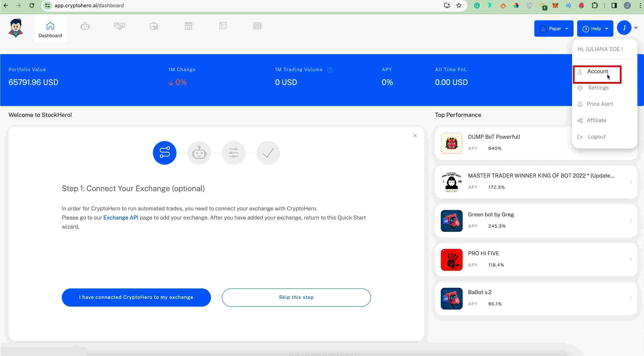Screen dimensions: 644x356
Task: Open the marketplace storefront icon in navbar
Action: click(188, 26)
